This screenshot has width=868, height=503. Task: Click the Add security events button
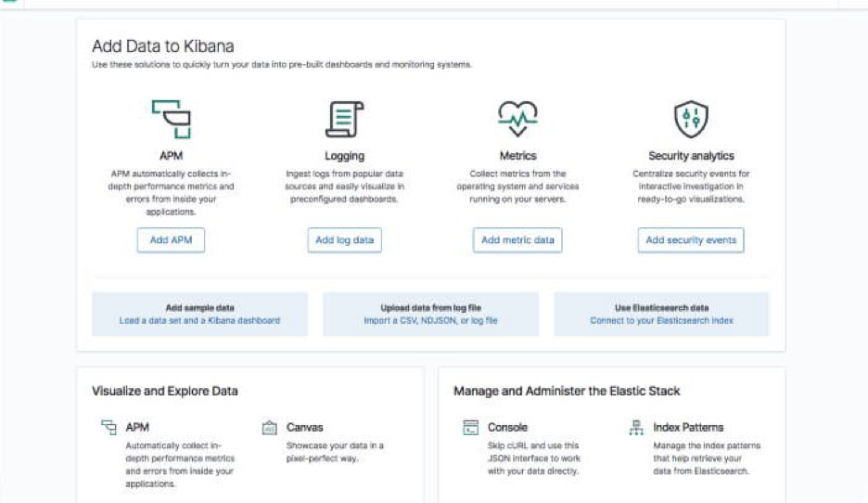point(691,239)
